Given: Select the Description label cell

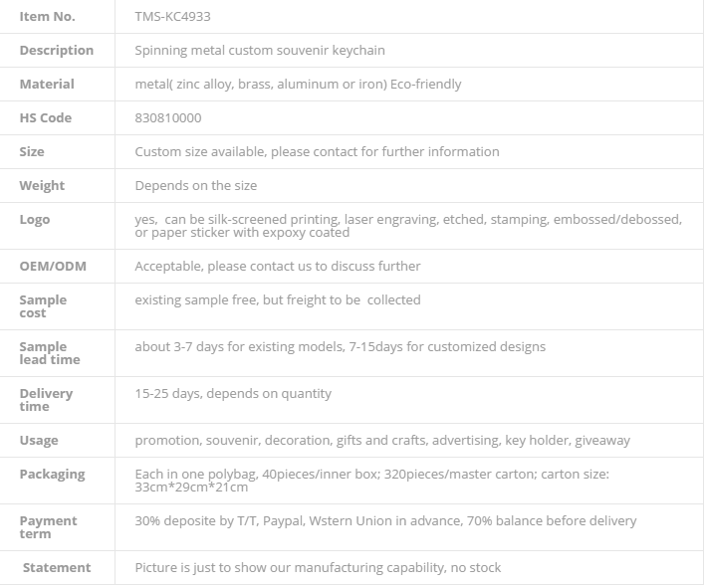Looking at the screenshot, I should 57,50.
